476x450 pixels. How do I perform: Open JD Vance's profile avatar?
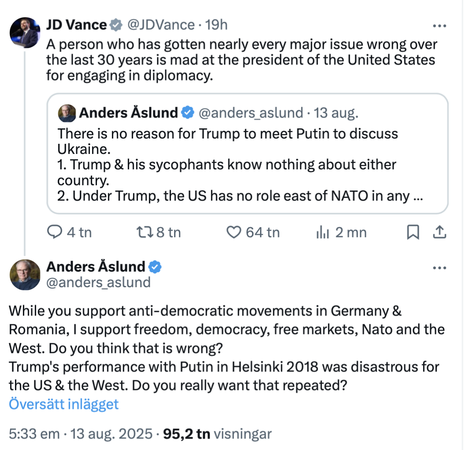pos(25,33)
